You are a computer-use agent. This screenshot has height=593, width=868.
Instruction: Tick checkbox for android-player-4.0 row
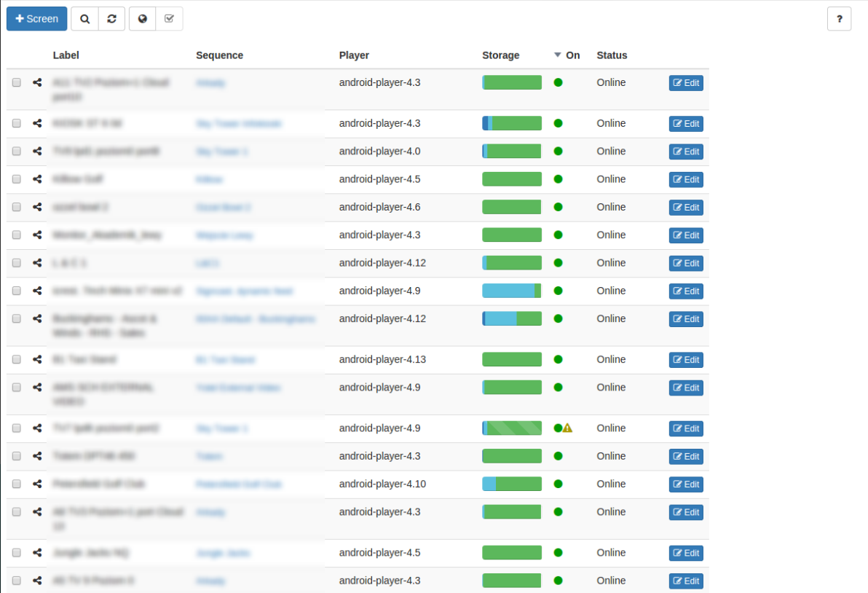pyautogui.click(x=17, y=151)
